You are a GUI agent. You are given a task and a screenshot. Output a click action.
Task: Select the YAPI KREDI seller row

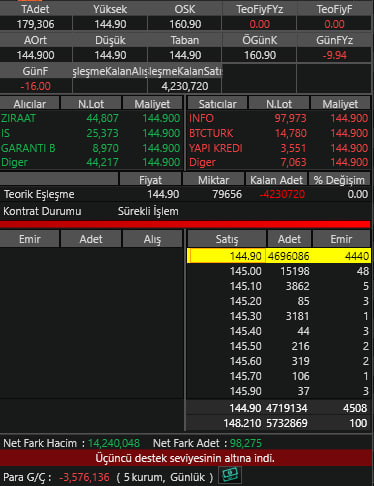point(279,148)
